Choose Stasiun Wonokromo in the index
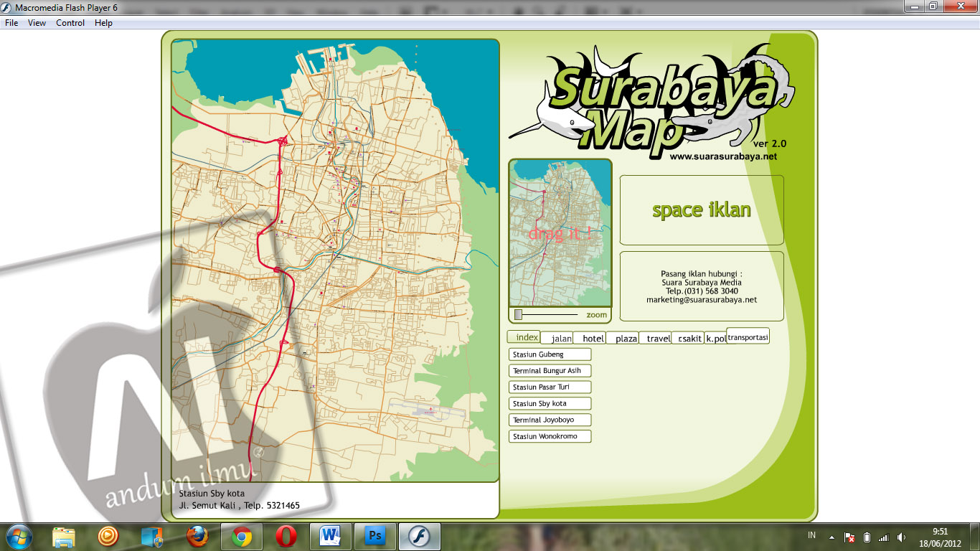The height and width of the screenshot is (551, 980). 550,436
